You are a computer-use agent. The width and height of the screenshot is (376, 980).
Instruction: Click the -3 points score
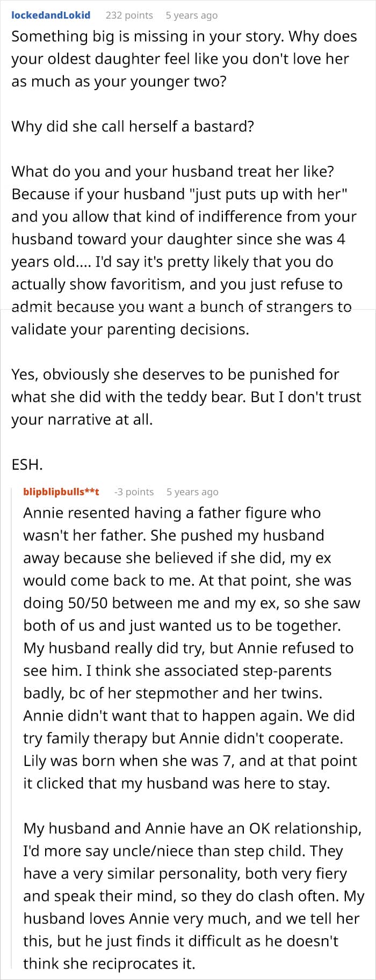134,492
